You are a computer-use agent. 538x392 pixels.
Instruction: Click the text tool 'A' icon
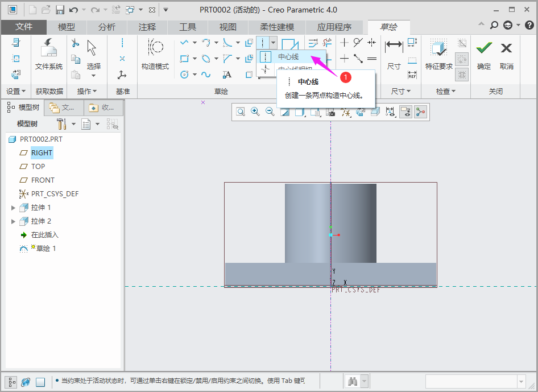coord(227,75)
